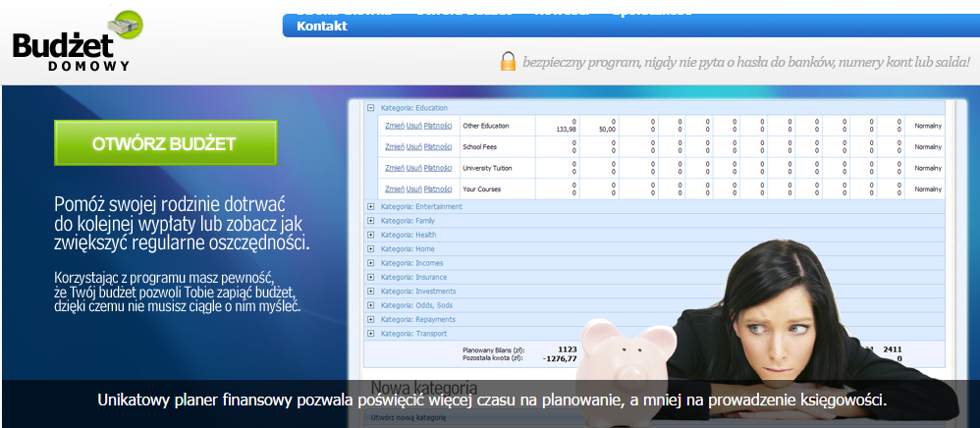The width and height of the screenshot is (980, 428).
Task: Open Płatności link for University Tuition
Action: tap(438, 168)
